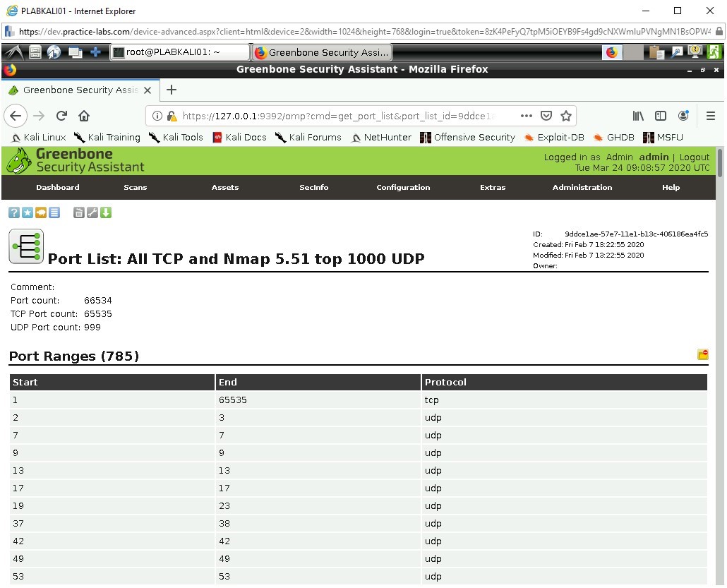Open the page actions ellipsis menu

click(526, 116)
